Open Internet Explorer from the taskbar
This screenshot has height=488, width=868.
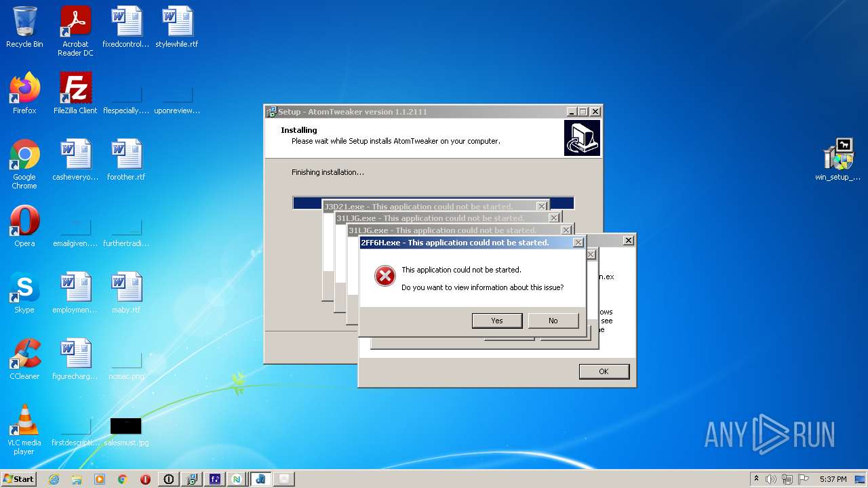click(x=54, y=479)
